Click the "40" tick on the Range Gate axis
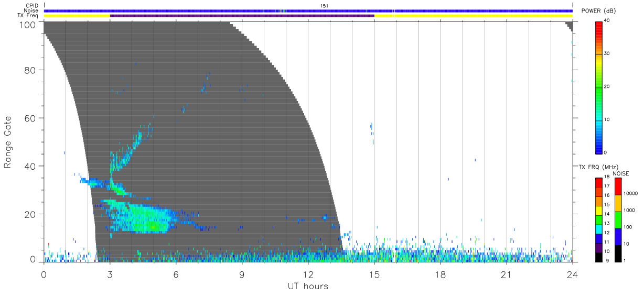Image resolution: width=644 pixels, height=297 pixels. pyautogui.click(x=30, y=166)
